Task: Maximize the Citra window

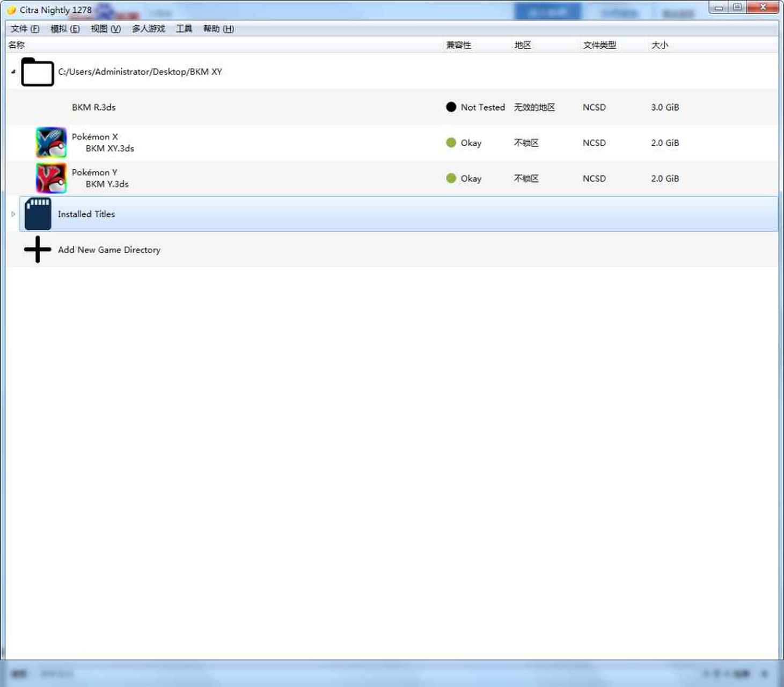Action: coord(737,8)
